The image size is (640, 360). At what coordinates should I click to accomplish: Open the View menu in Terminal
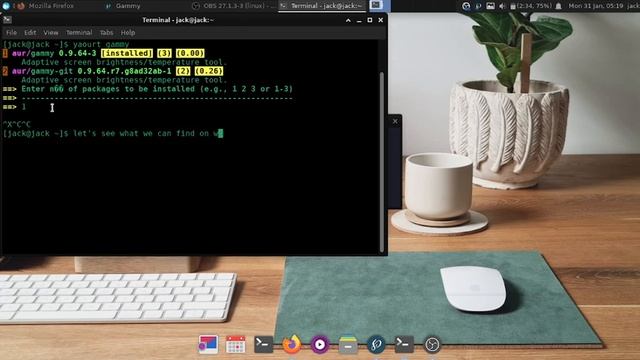pyautogui.click(x=51, y=32)
